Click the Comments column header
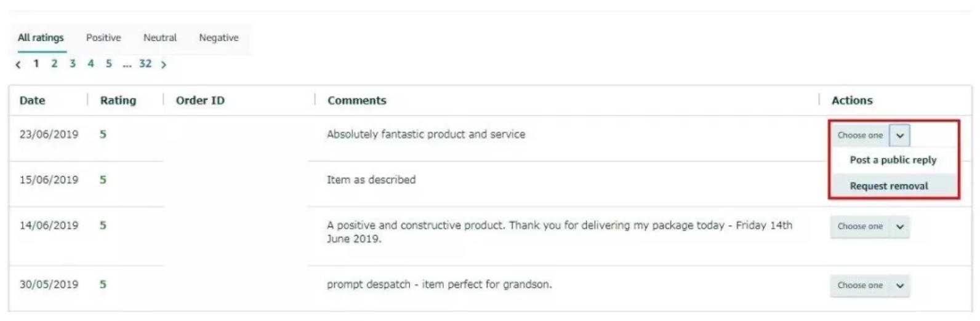 (357, 101)
